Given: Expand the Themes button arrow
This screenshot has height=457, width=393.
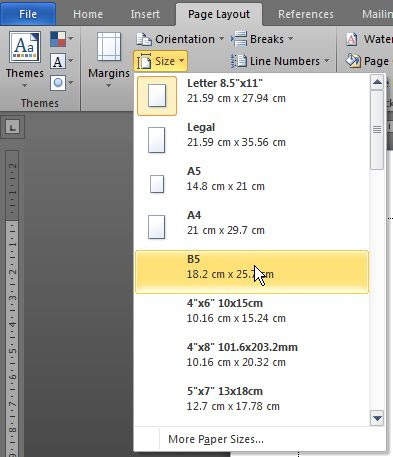Looking at the screenshot, I should [x=25, y=86].
